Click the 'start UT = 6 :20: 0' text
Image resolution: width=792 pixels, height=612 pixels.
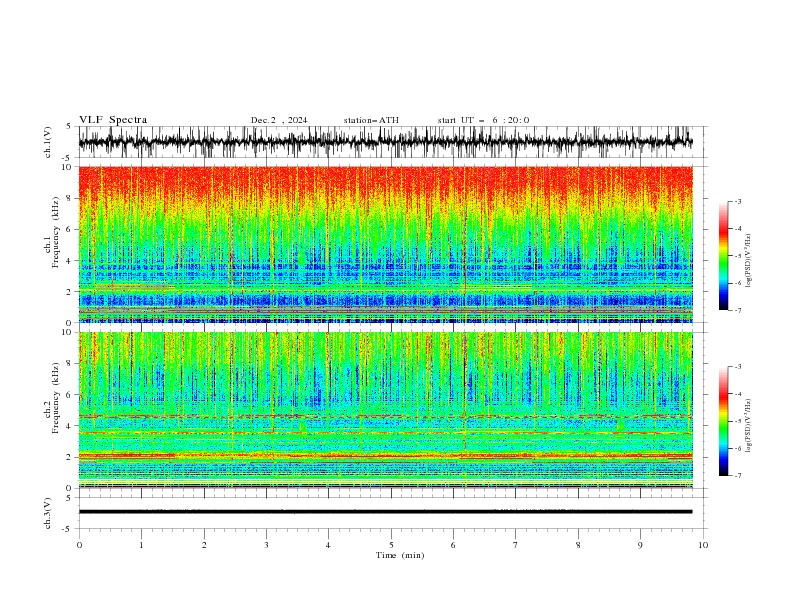[x=483, y=120]
